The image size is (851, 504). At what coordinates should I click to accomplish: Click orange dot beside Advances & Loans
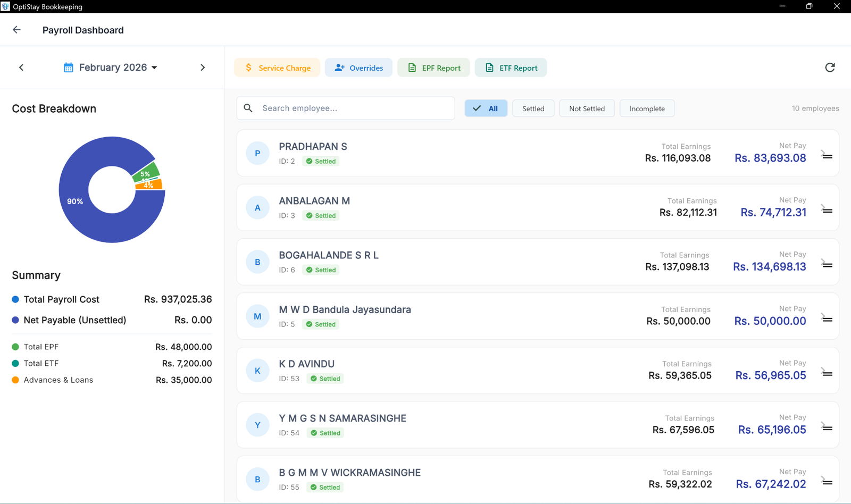15,380
